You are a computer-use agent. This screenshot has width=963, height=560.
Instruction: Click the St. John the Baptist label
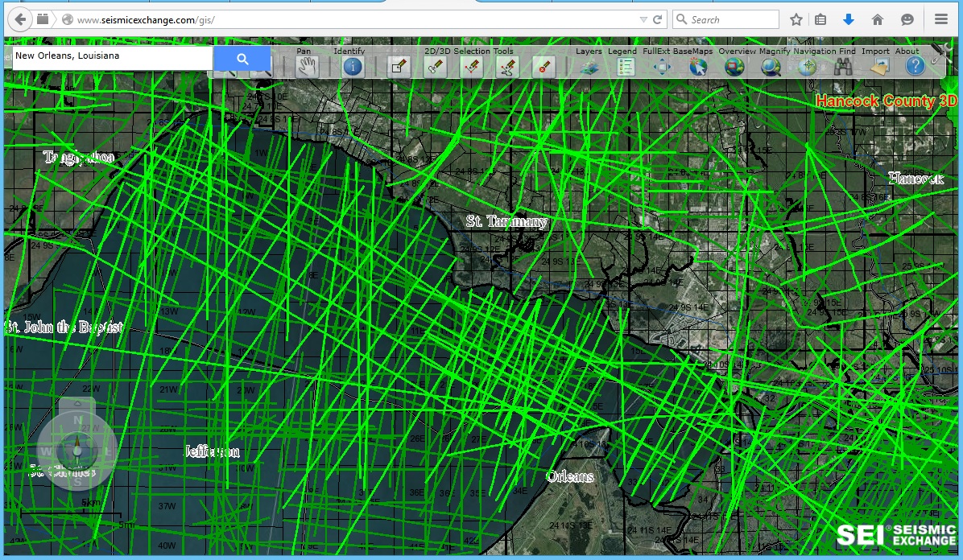[64, 327]
